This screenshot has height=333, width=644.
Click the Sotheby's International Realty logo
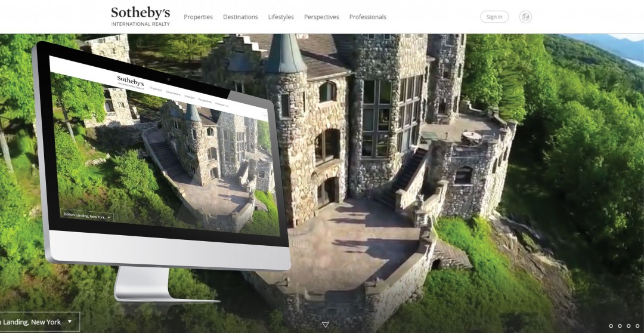click(x=141, y=17)
